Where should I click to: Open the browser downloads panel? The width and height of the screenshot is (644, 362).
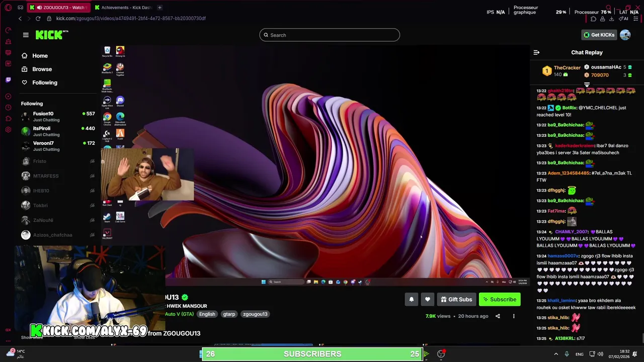pos(611,19)
